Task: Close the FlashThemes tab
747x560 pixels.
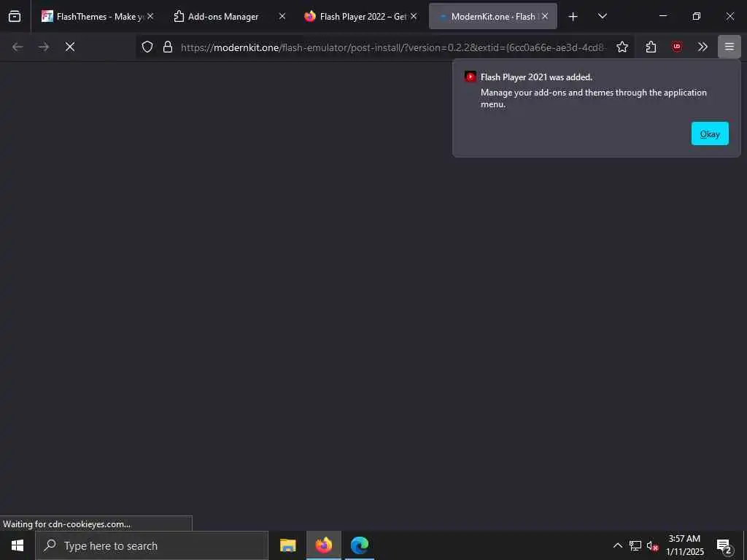Action: (x=150, y=16)
